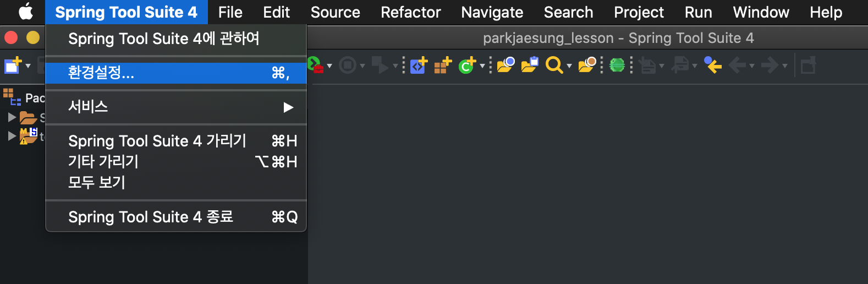Click the New Java Class icon
Viewport: 868px width, 284px height.
tap(467, 65)
